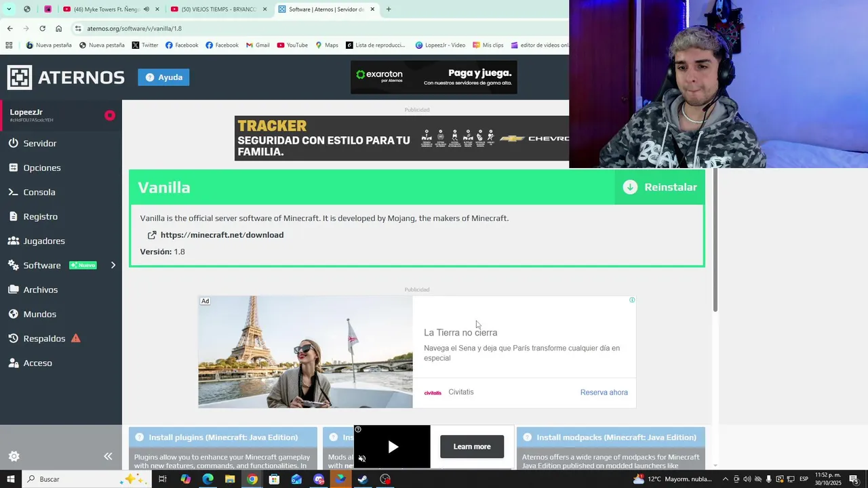Open the weather widget showing 12°C
This screenshot has width=868, height=488.
(673, 479)
